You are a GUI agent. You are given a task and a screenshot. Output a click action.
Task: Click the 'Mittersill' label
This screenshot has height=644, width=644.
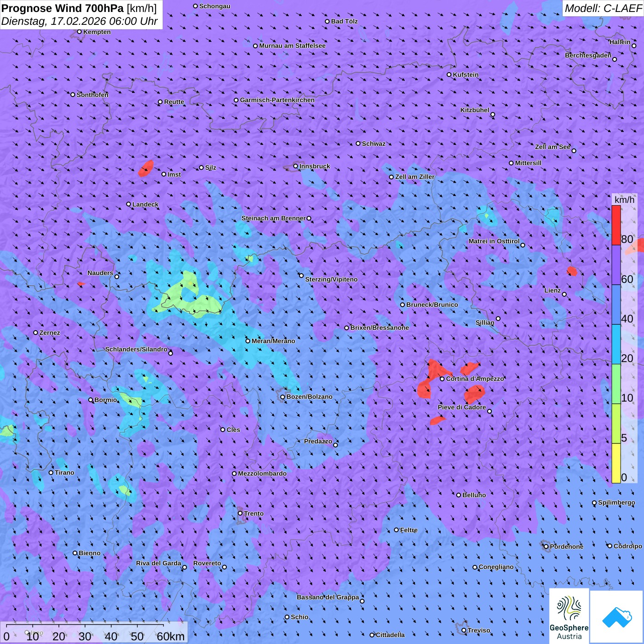pos(528,163)
